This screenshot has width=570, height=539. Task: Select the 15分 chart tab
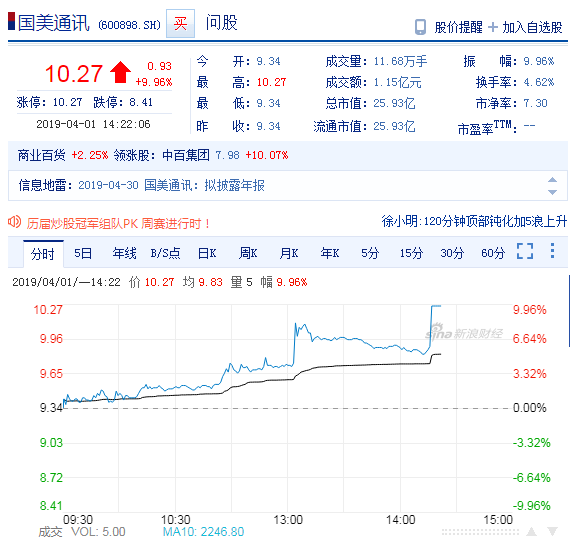[412, 253]
